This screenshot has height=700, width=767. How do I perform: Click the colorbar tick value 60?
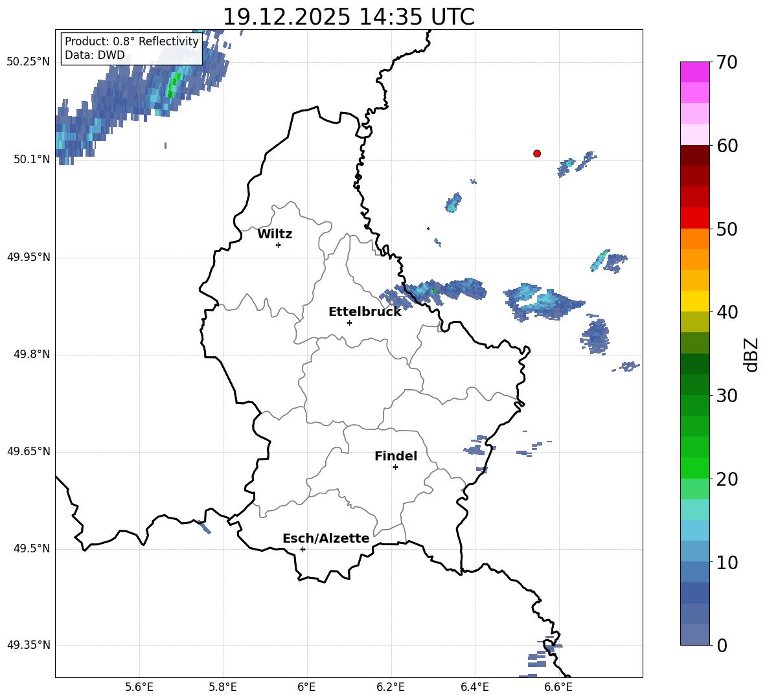[727, 146]
